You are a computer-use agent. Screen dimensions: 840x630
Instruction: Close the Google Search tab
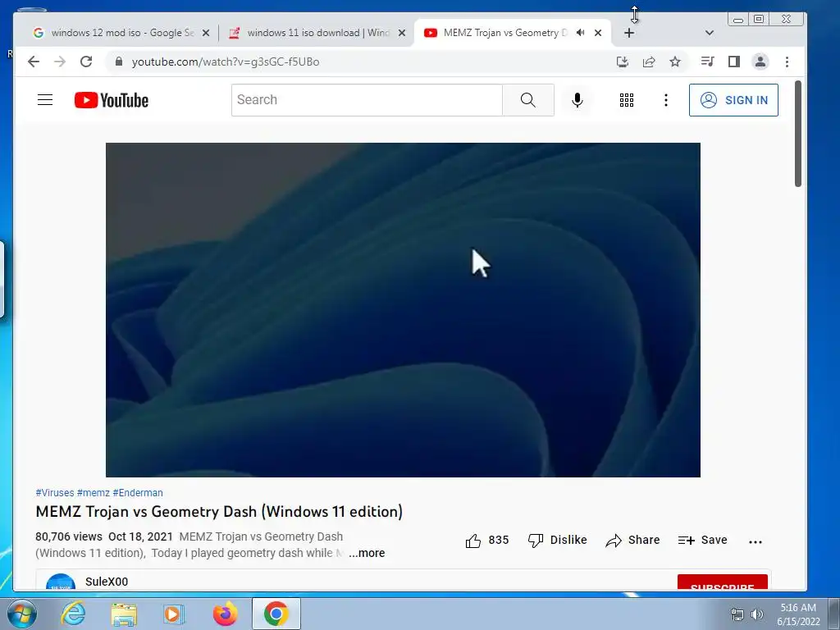[x=206, y=33]
